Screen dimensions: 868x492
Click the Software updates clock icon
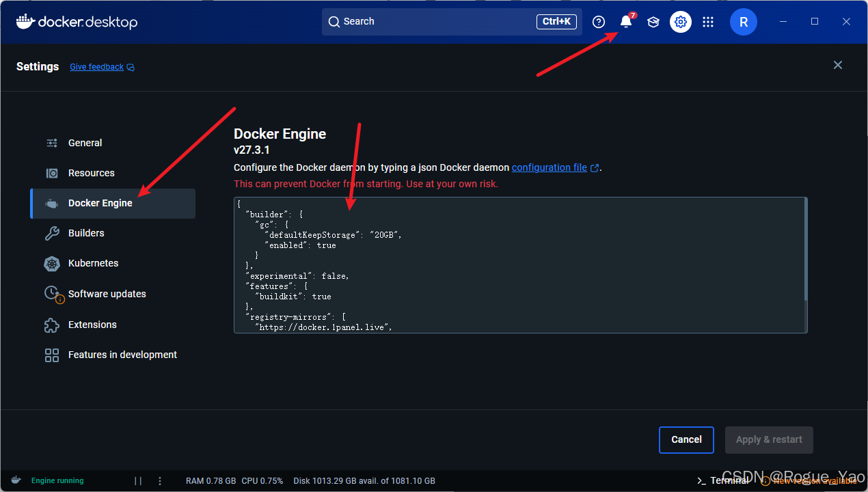(x=52, y=293)
